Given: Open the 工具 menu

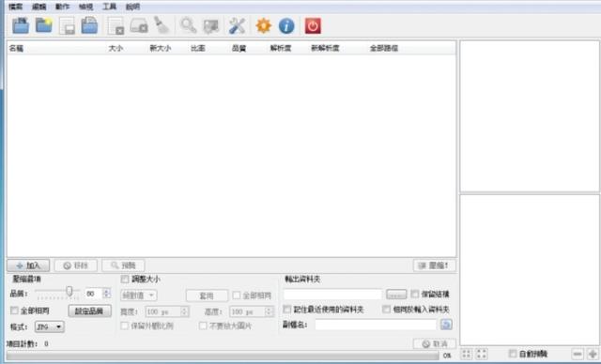Looking at the screenshot, I should 109,7.
